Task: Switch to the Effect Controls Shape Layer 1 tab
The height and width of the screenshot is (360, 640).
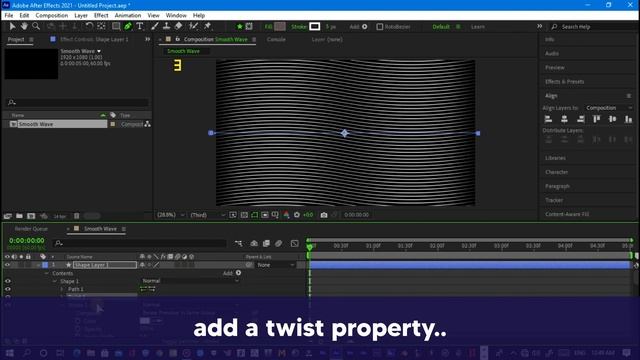Action: point(94,40)
